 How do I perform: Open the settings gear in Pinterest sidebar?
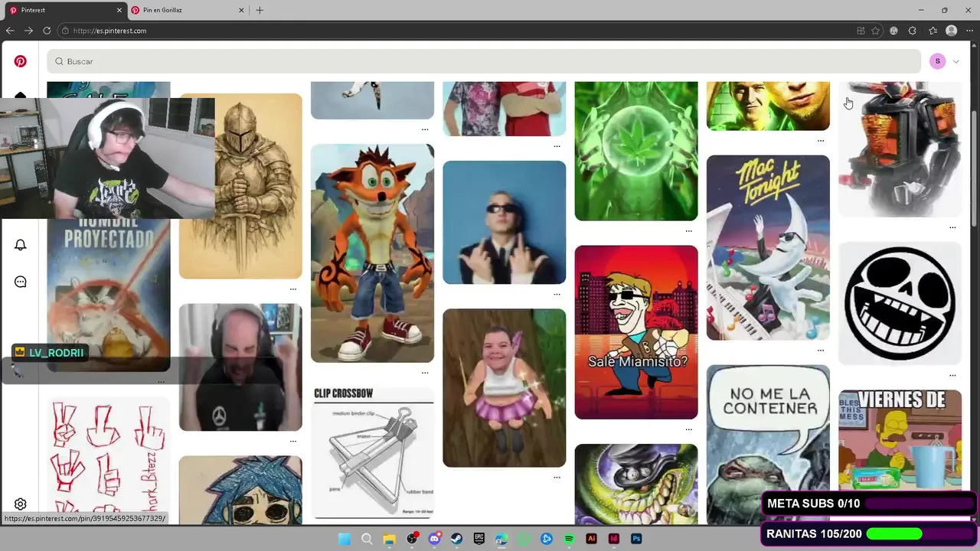tap(21, 504)
